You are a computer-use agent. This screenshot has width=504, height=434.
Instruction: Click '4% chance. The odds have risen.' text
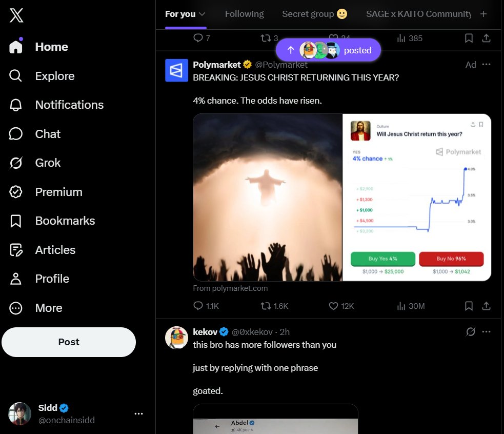tap(257, 101)
